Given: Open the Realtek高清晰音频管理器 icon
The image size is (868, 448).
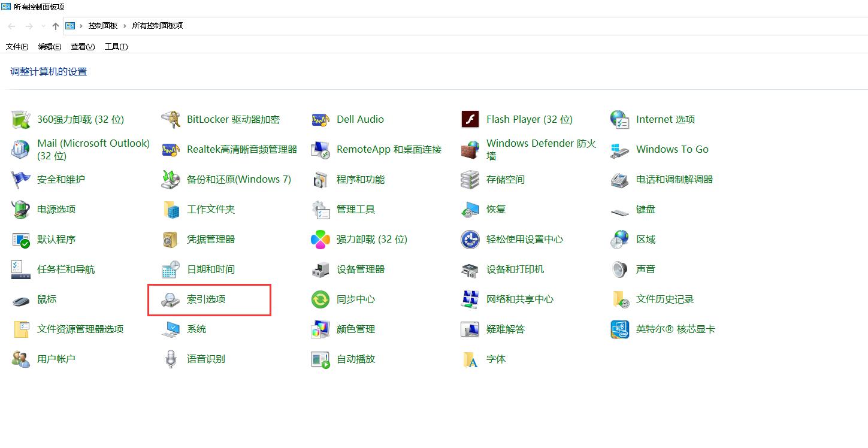Looking at the screenshot, I should 171,149.
